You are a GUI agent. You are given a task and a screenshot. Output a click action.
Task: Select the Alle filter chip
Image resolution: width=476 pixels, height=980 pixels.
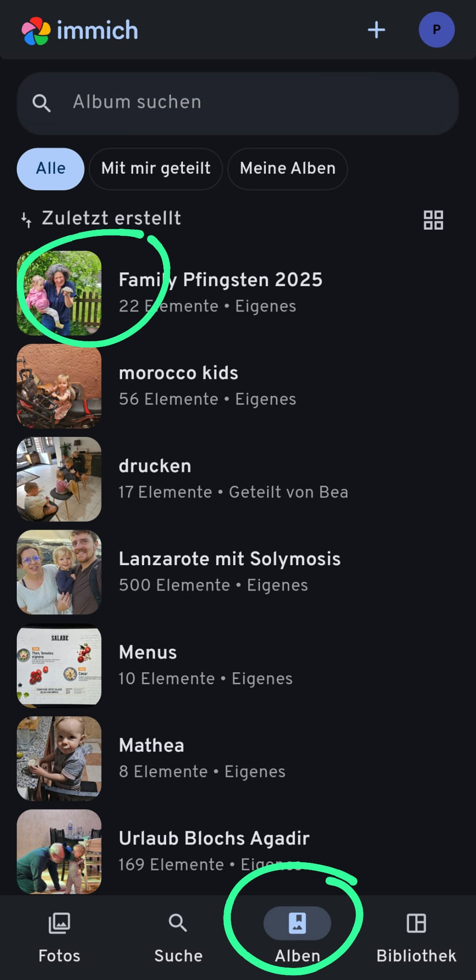point(51,168)
